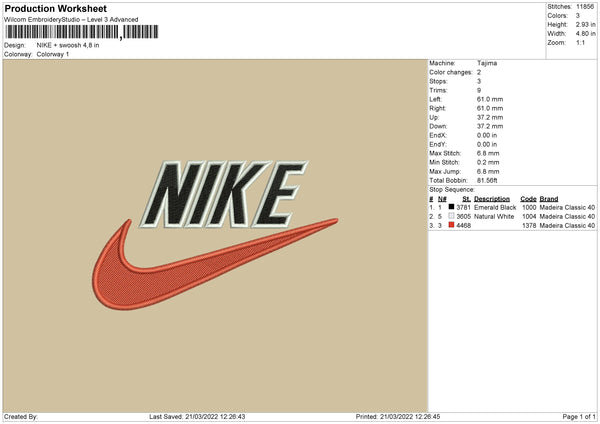Select the Natural White stop sequence row
Screen dimensions: 600x424
click(x=512, y=217)
